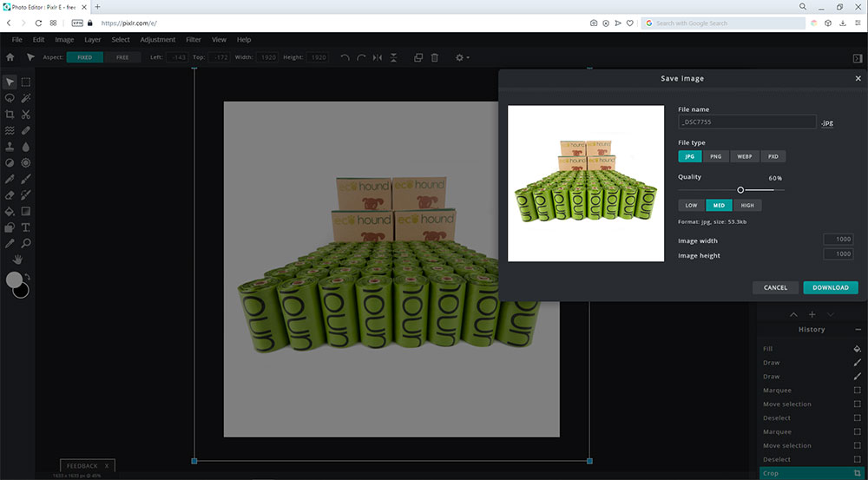The width and height of the screenshot is (868, 480).
Task: Set quality preset to MED
Action: tap(719, 206)
